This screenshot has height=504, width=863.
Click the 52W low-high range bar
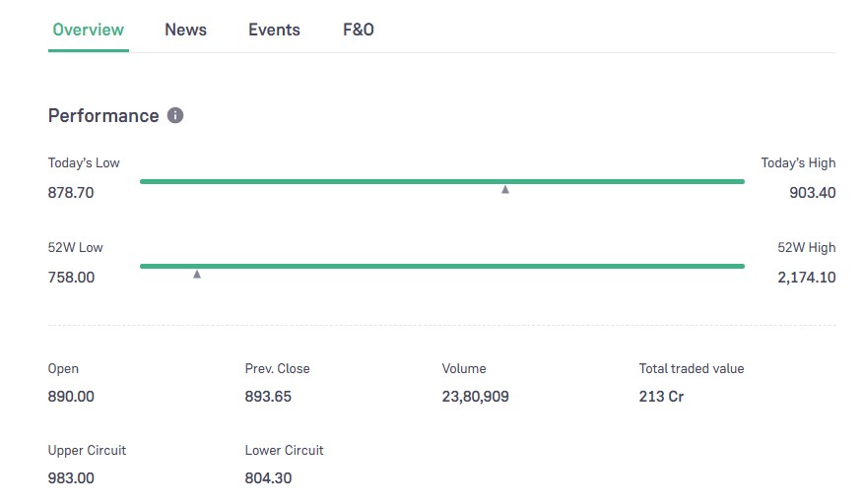[x=442, y=266]
